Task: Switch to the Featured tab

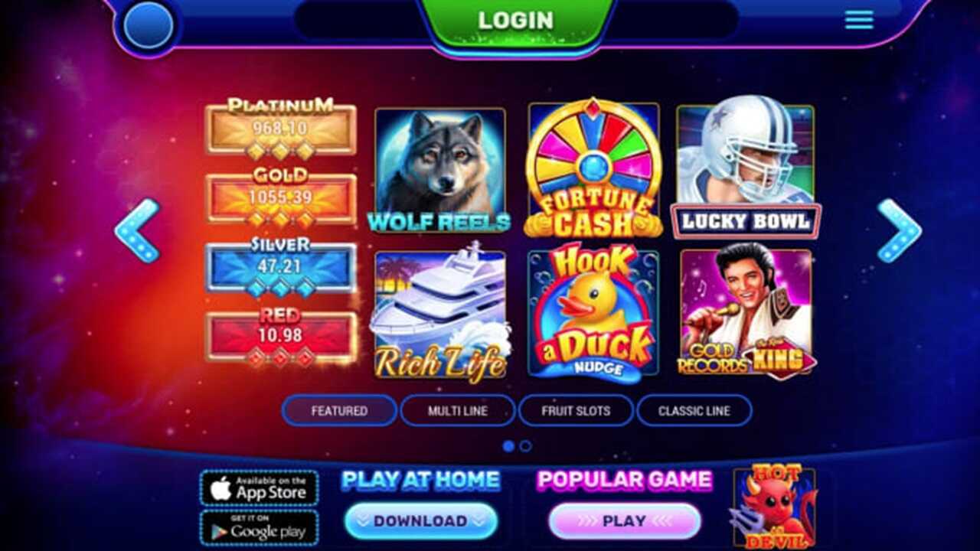Action: click(339, 411)
